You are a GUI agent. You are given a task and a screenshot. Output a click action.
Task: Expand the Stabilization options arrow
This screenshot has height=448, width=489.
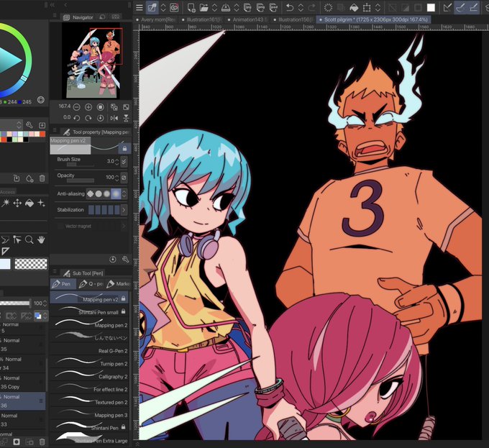click(x=124, y=210)
